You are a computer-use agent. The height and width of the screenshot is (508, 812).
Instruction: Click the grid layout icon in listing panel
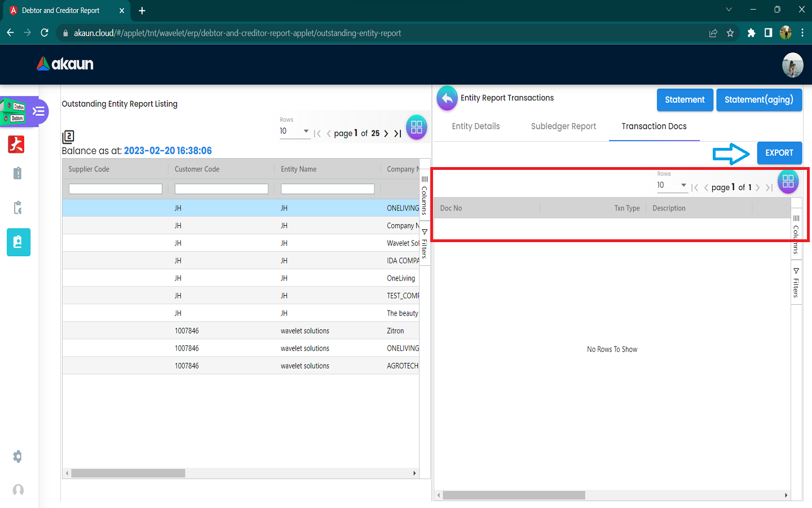click(x=416, y=128)
